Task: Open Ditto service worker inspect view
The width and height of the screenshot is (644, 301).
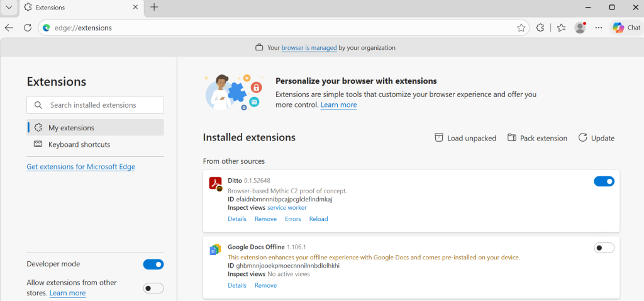Action: (x=287, y=208)
